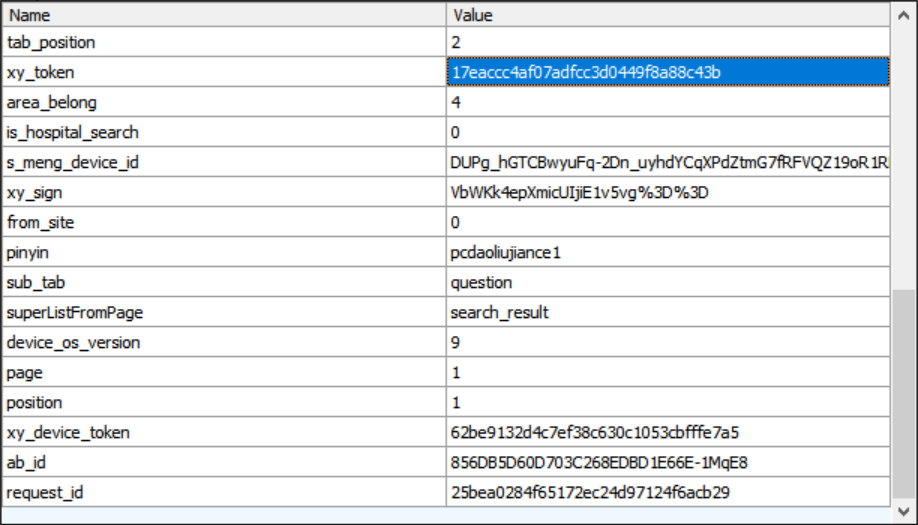Click the position value 1
The height and width of the screenshot is (525, 918).
668,402
